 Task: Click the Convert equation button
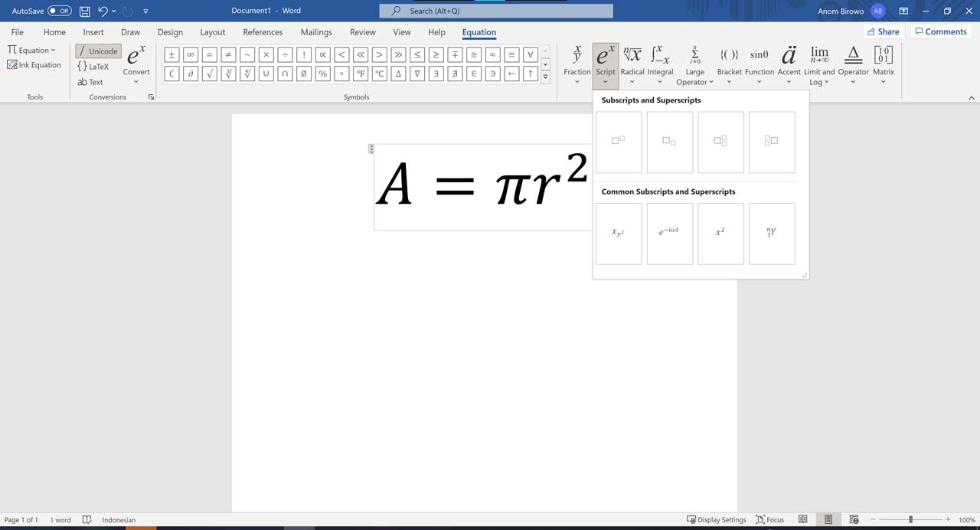point(136,65)
